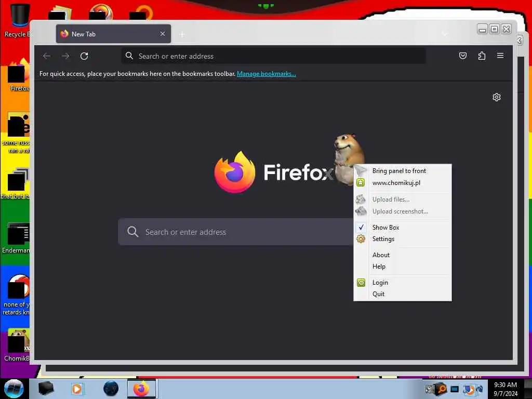Click the blue swirl tray icon
This screenshot has width=532, height=399.
coord(479,389)
